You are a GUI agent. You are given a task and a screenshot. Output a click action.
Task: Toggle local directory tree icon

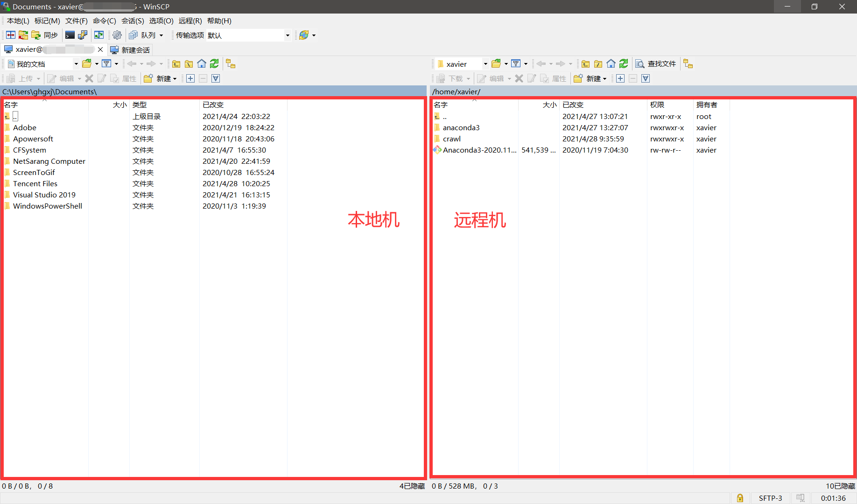coord(231,64)
